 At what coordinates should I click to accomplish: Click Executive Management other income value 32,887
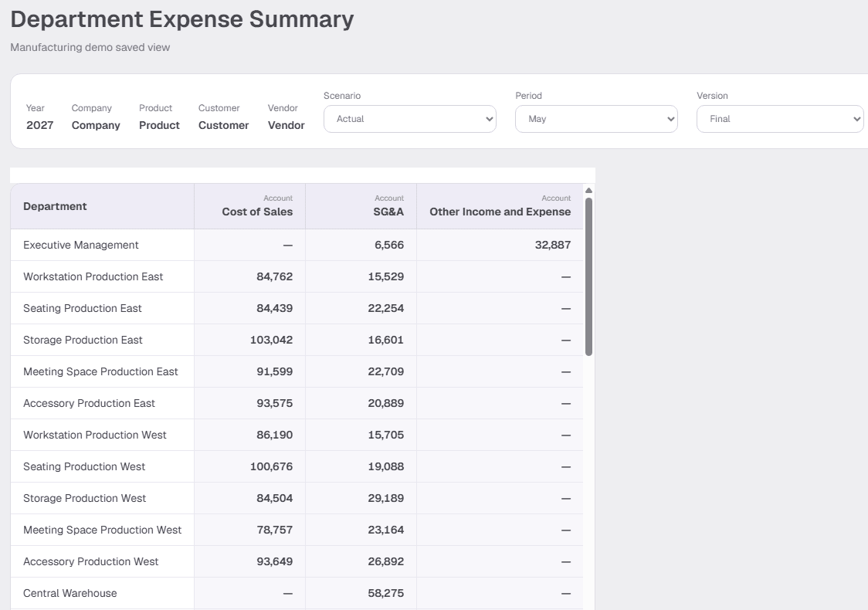click(x=552, y=246)
